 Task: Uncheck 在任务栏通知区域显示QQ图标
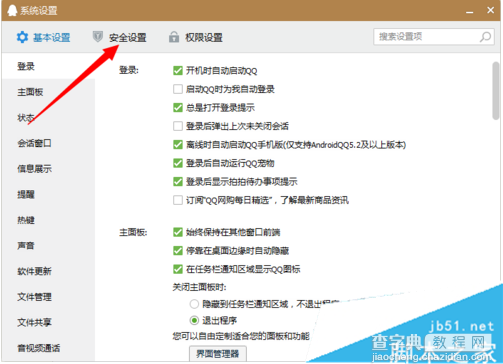click(x=178, y=269)
